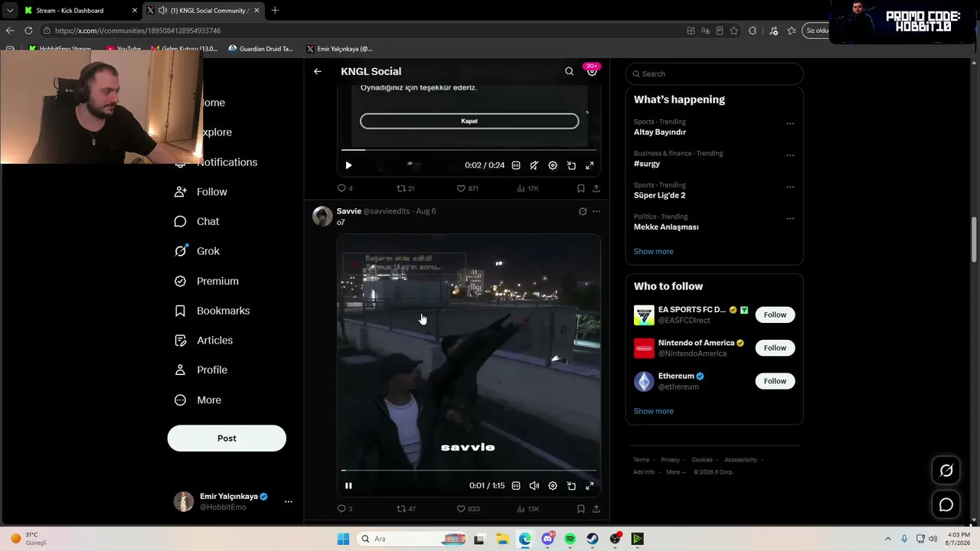Open settings gear on Savvie's video
Image resolution: width=980 pixels, height=551 pixels.
(553, 485)
